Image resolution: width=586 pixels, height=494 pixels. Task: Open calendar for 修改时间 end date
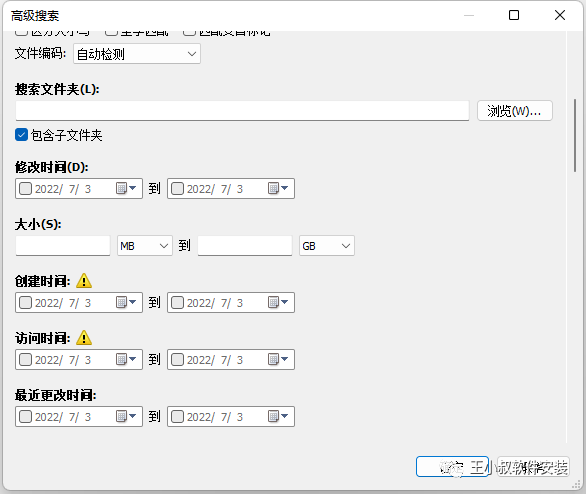point(278,188)
